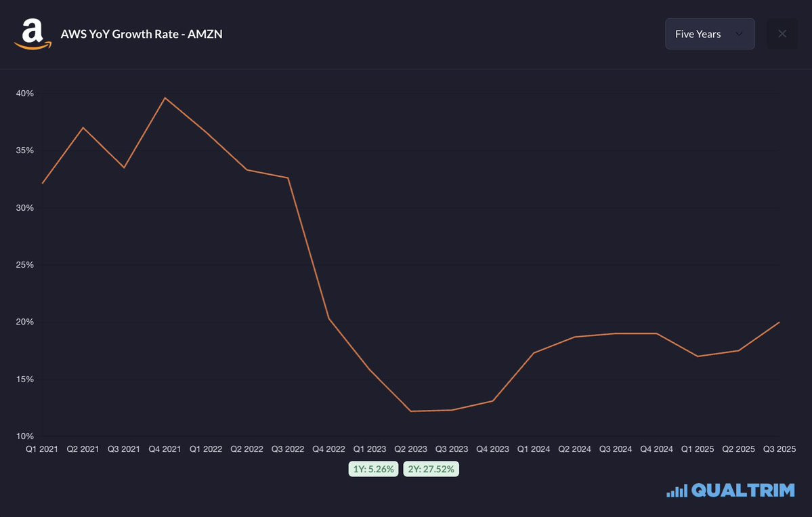Image resolution: width=812 pixels, height=517 pixels.
Task: Click the Q2 2024 axis label
Action: tap(574, 449)
